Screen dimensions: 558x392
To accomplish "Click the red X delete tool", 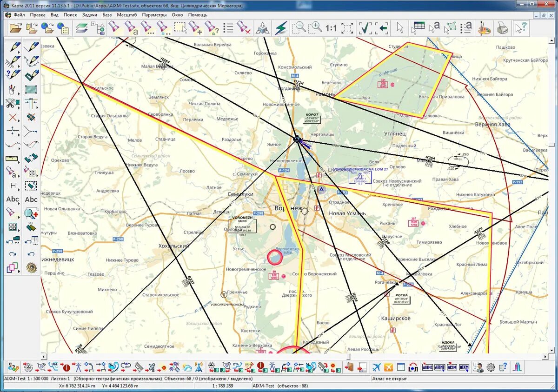I will (x=13, y=117).
